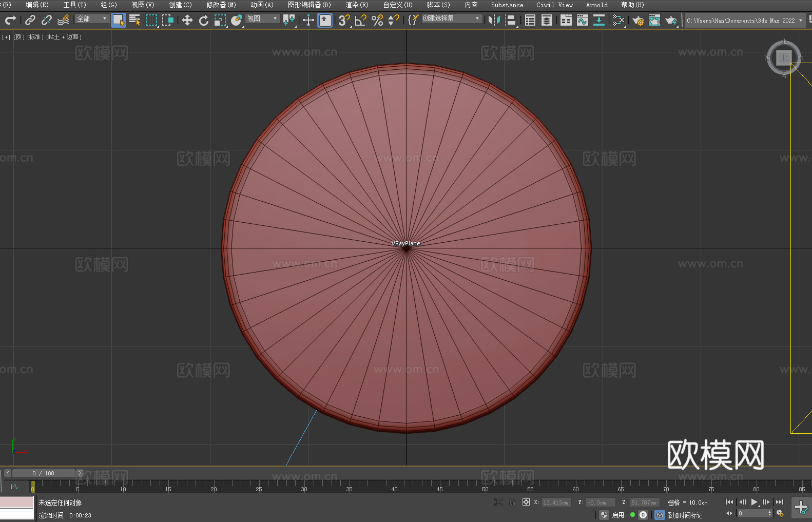This screenshot has width=812, height=522.
Task: Click the ViewCube top face
Action: click(783, 57)
